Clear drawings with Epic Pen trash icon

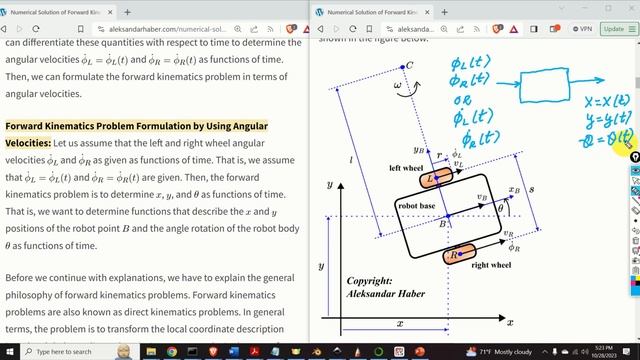(x=636, y=240)
